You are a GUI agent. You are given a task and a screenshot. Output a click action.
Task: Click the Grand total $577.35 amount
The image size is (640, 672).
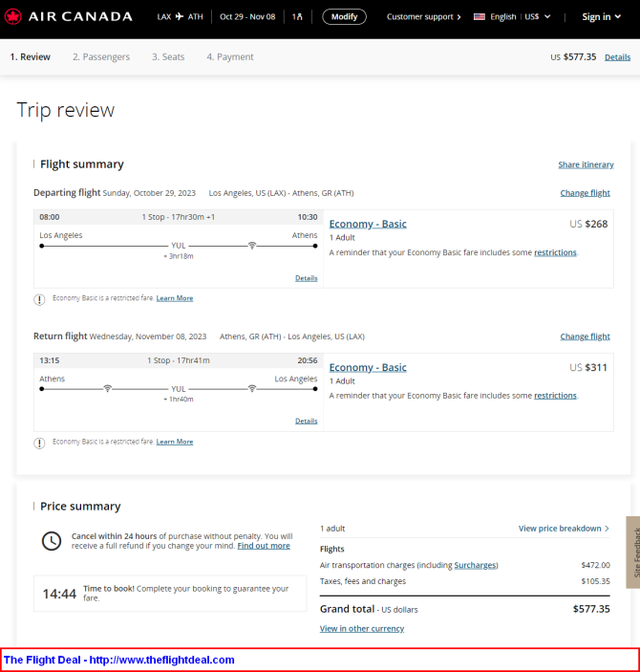tap(591, 609)
